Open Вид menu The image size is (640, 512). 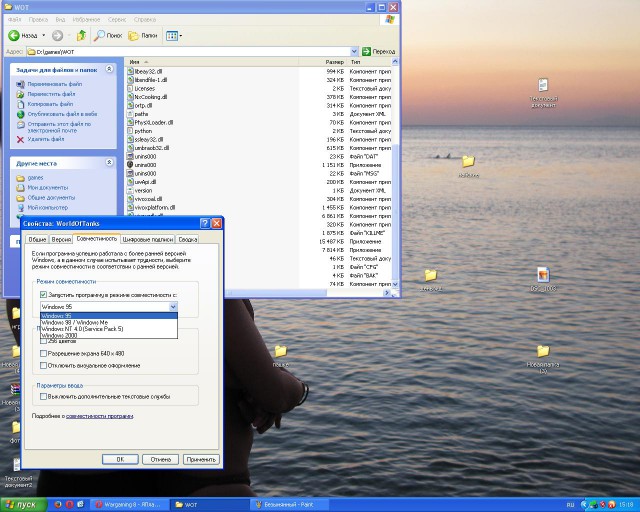[x=60, y=19]
